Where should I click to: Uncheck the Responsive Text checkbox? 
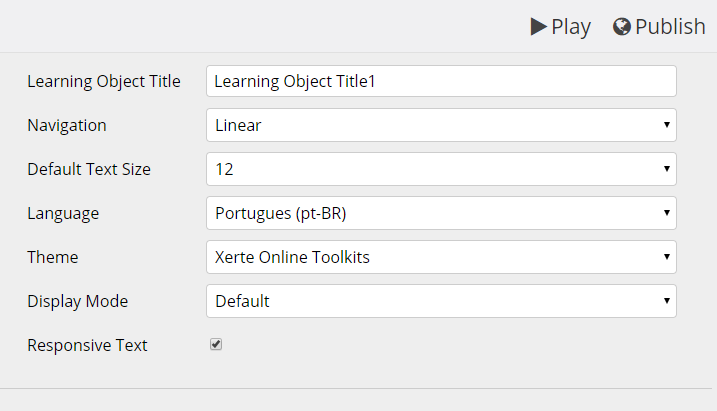[216, 344]
